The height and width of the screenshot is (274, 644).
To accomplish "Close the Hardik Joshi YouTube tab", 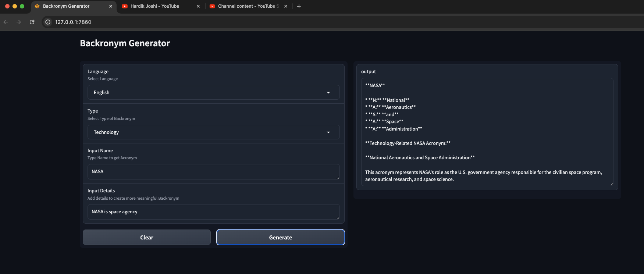I will 198,6.
